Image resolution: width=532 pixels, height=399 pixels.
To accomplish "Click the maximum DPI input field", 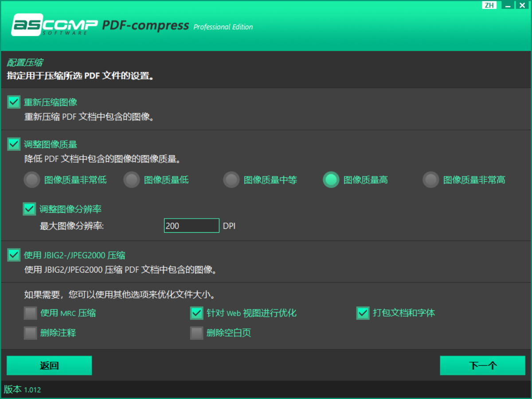I will [x=192, y=226].
